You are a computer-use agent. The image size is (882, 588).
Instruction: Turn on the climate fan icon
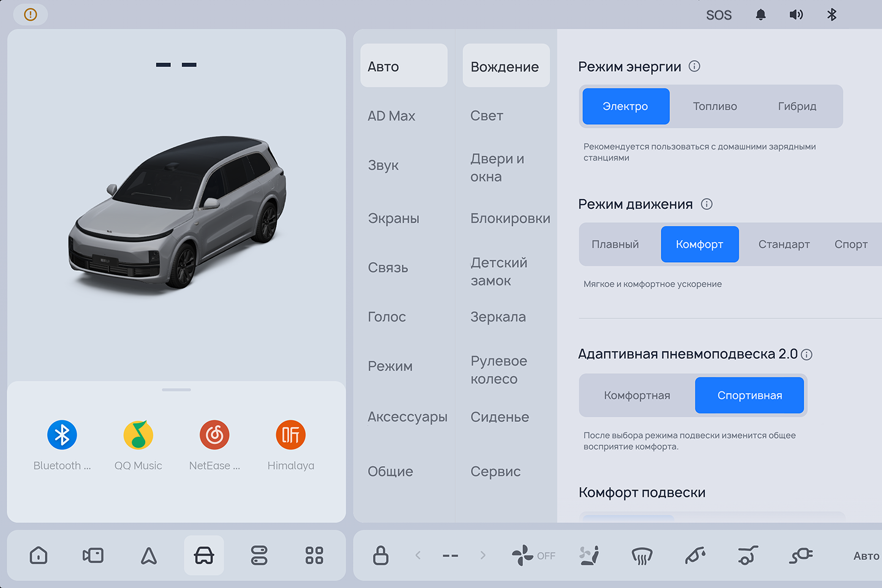pos(523,556)
